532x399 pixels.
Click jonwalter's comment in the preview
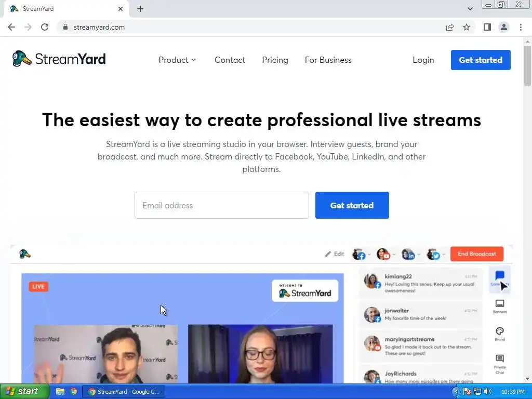pos(421,314)
